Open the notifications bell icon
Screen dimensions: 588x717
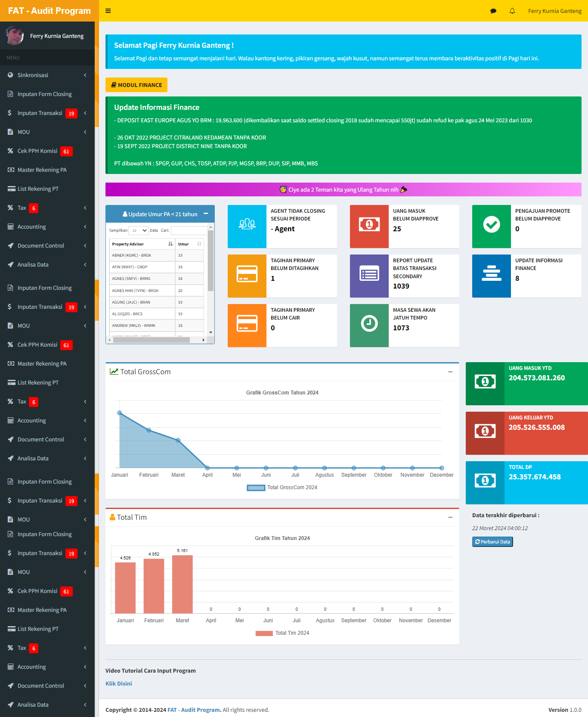click(x=512, y=11)
